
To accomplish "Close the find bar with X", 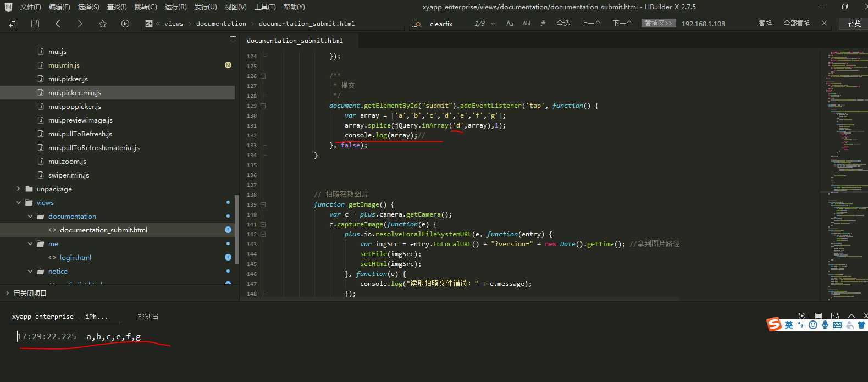I will (824, 23).
